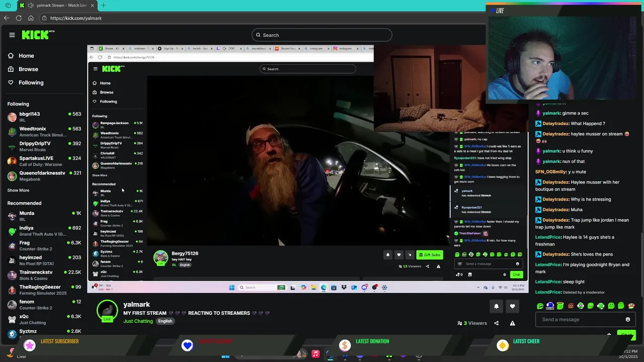Click the Latest Cheer diamond icon
Image resolution: width=644 pixels, height=362 pixels.
point(502,345)
